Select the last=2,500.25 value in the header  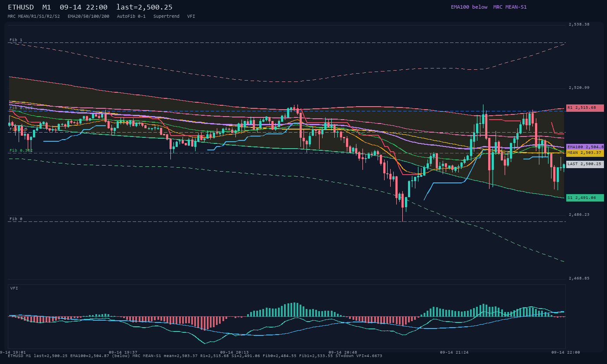click(x=144, y=7)
